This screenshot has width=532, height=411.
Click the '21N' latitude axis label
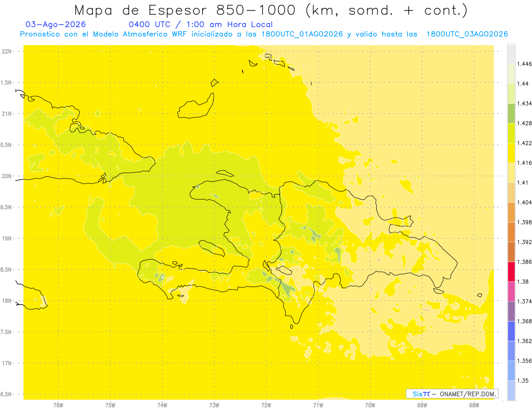(x=7, y=114)
